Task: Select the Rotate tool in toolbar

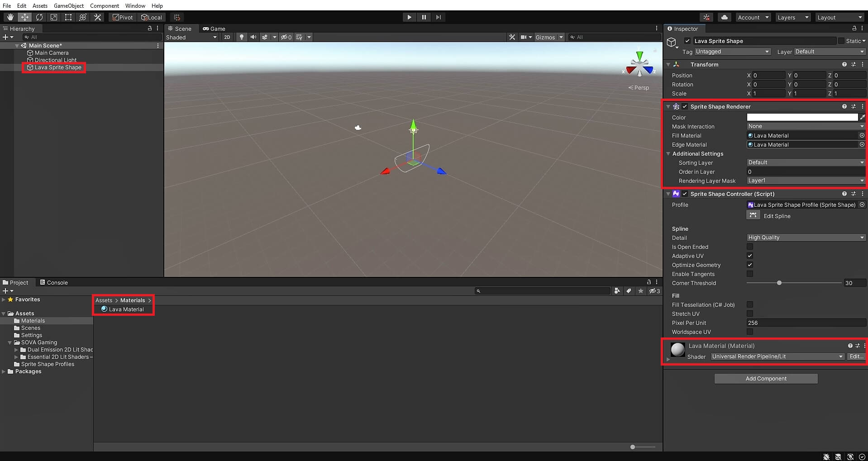Action: (x=39, y=17)
